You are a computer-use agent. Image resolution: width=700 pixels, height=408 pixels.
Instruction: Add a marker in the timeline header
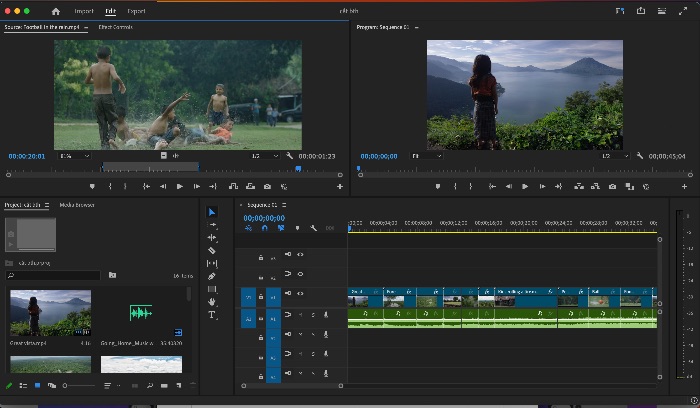pyautogui.click(x=297, y=228)
